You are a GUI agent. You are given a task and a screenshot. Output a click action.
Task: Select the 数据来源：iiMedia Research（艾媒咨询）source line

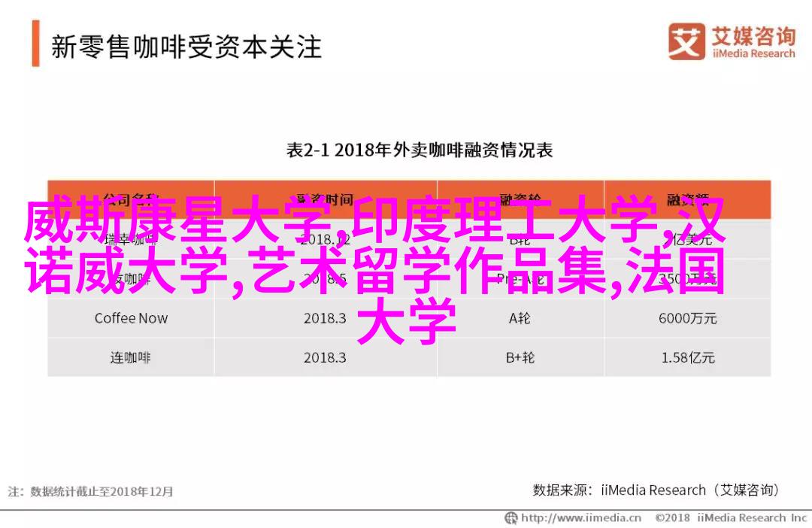pos(656,490)
